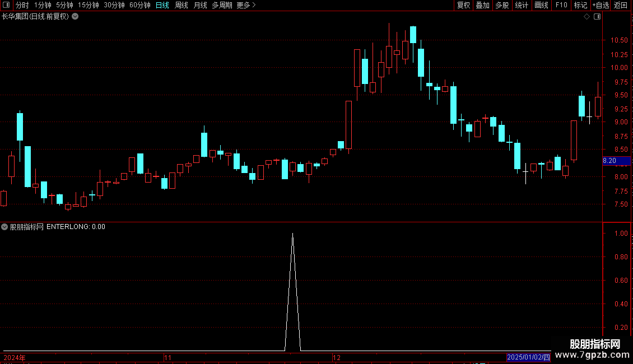
Task: Click the 统计 statistics button
Action: point(522,5)
